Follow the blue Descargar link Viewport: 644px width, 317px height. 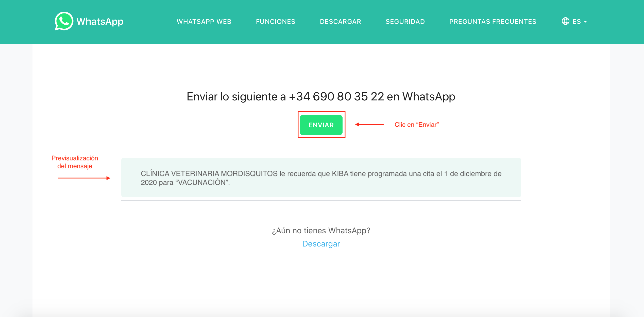pos(321,244)
